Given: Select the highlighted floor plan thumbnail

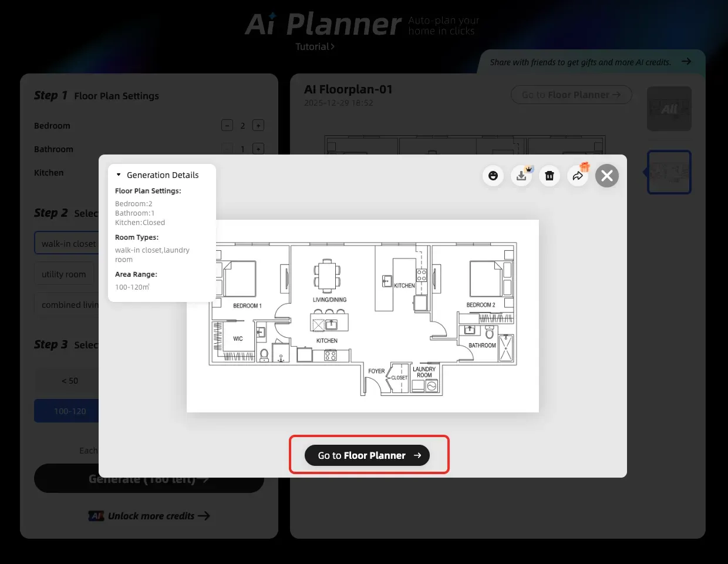Looking at the screenshot, I should (x=669, y=172).
